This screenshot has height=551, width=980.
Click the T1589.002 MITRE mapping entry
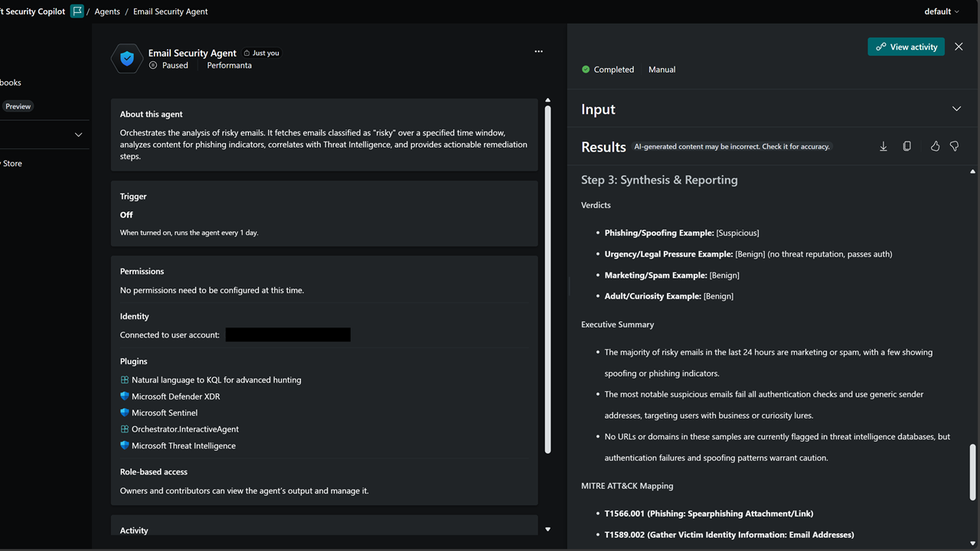729,534
